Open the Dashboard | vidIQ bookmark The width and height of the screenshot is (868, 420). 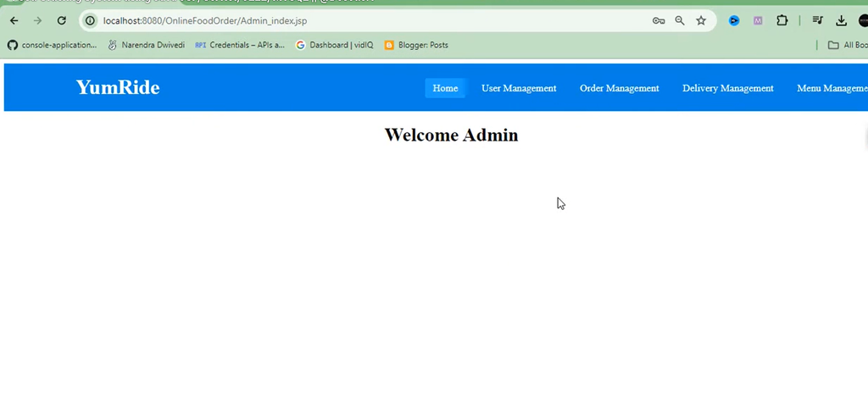(334, 46)
